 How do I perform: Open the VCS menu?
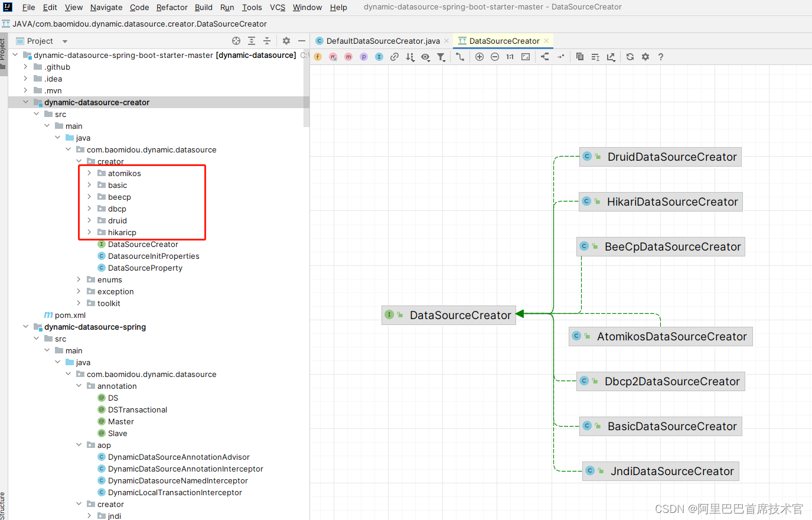[x=278, y=7]
